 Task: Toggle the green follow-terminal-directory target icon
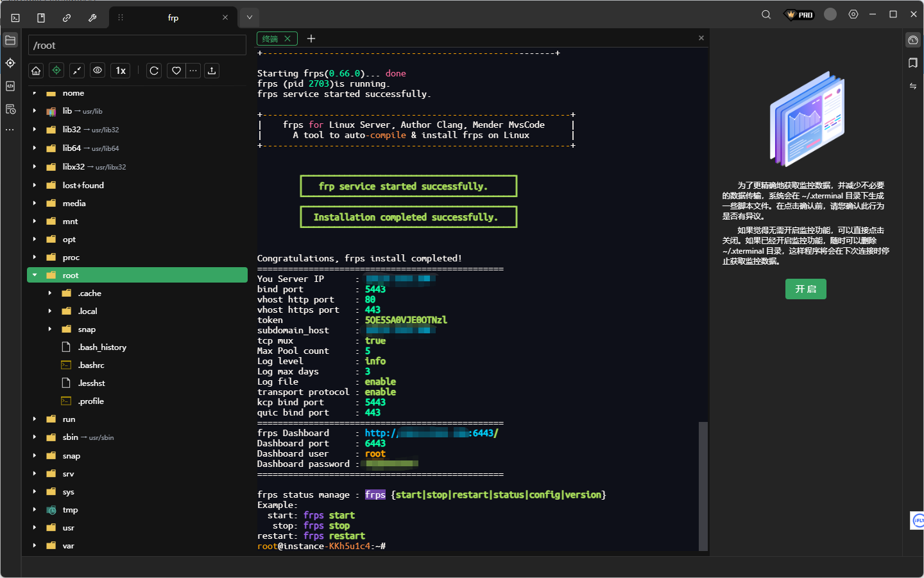56,71
